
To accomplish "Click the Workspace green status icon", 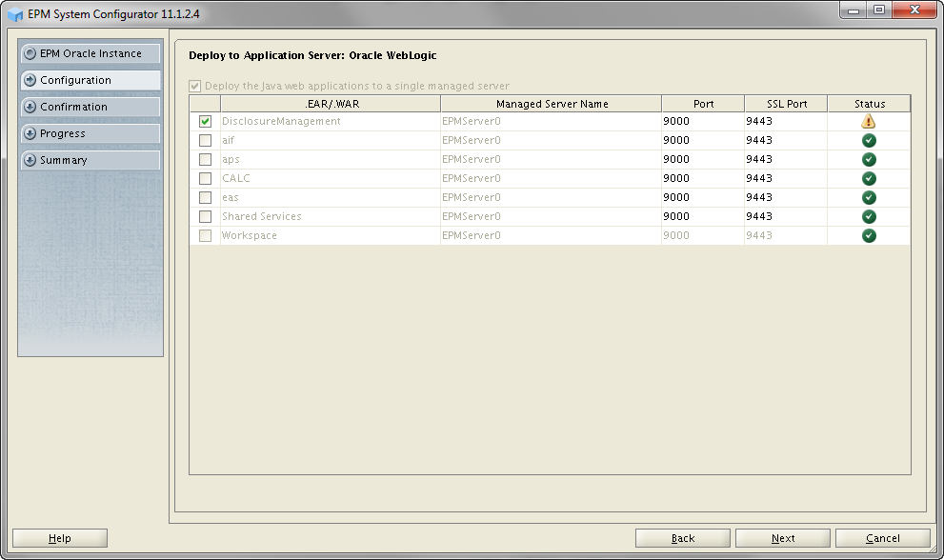I will (869, 235).
